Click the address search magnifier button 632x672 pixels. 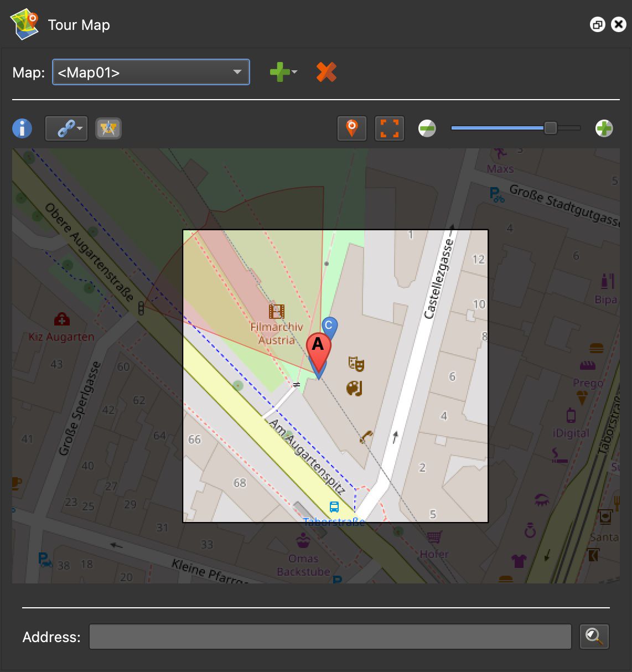594,637
